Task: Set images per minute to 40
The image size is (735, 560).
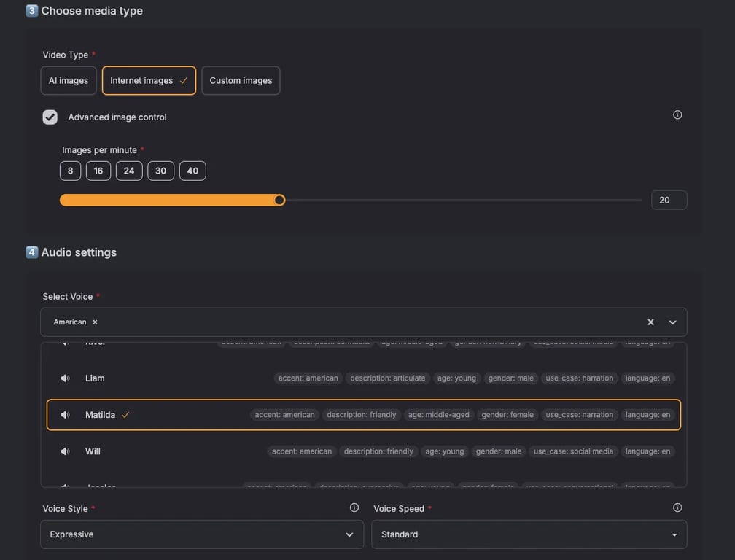Action: tap(192, 171)
